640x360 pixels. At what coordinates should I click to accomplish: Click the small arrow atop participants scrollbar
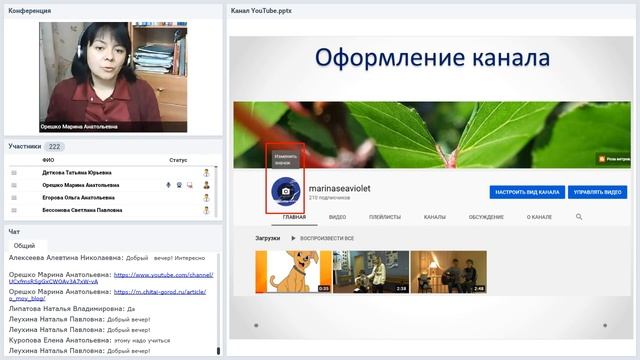(216, 167)
